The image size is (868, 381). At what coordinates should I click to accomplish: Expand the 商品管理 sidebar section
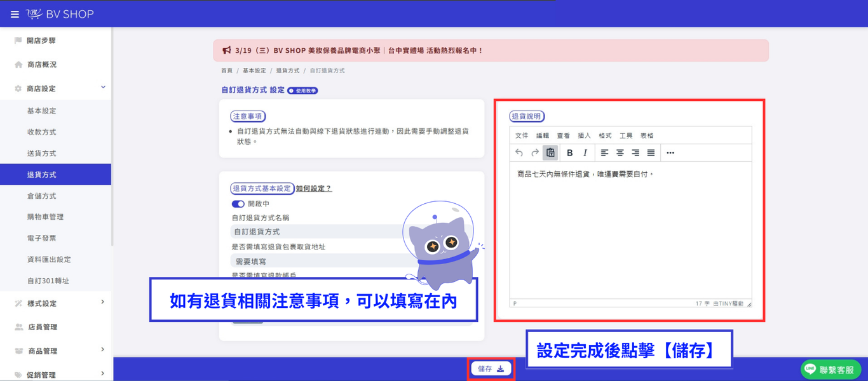103,350
